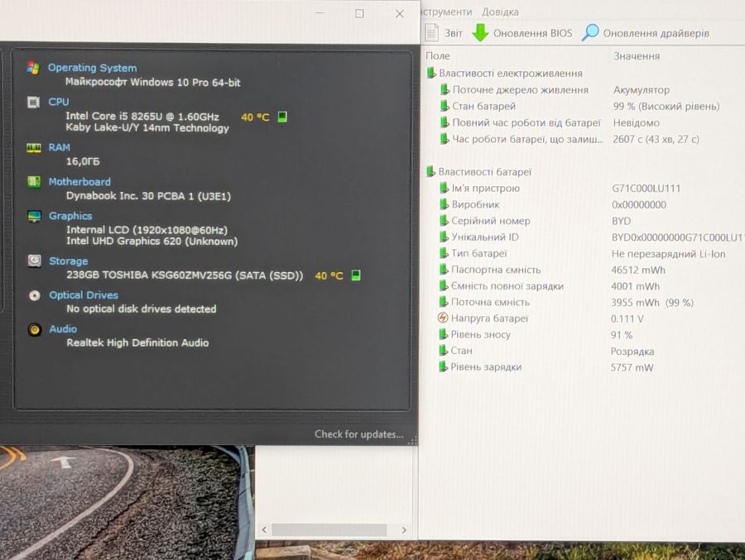Click the Напруга батареї lightning icon

point(443,318)
